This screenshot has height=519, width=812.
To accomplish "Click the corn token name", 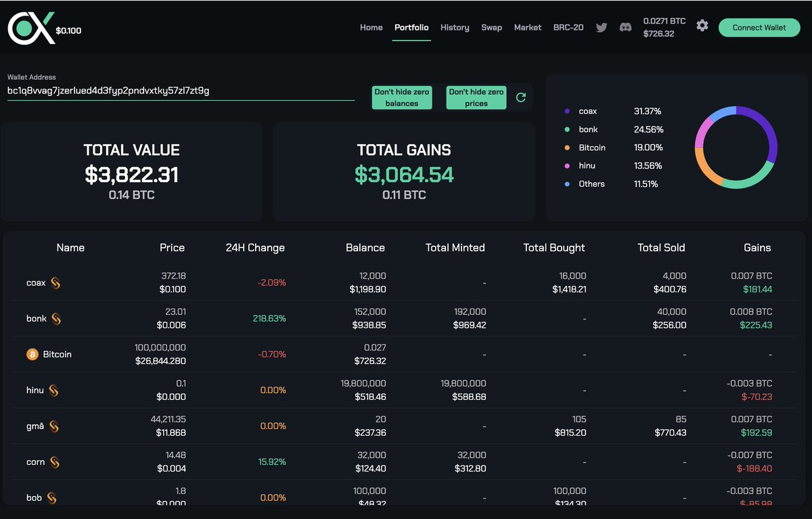I will tap(36, 462).
